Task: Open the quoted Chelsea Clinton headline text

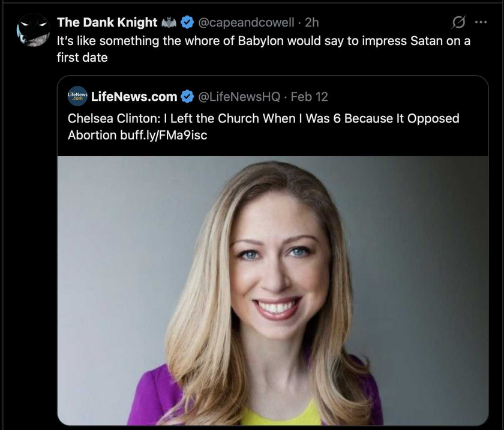Action: pyautogui.click(x=263, y=118)
